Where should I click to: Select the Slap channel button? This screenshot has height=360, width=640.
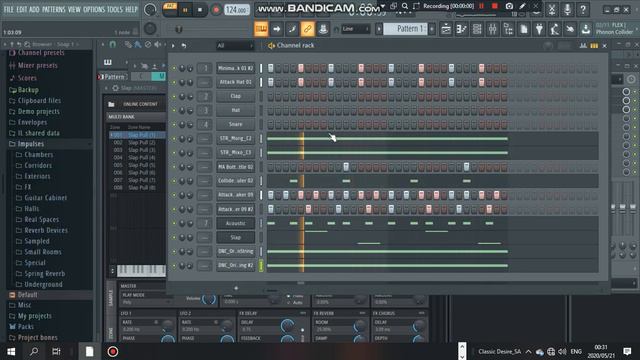[236, 238]
